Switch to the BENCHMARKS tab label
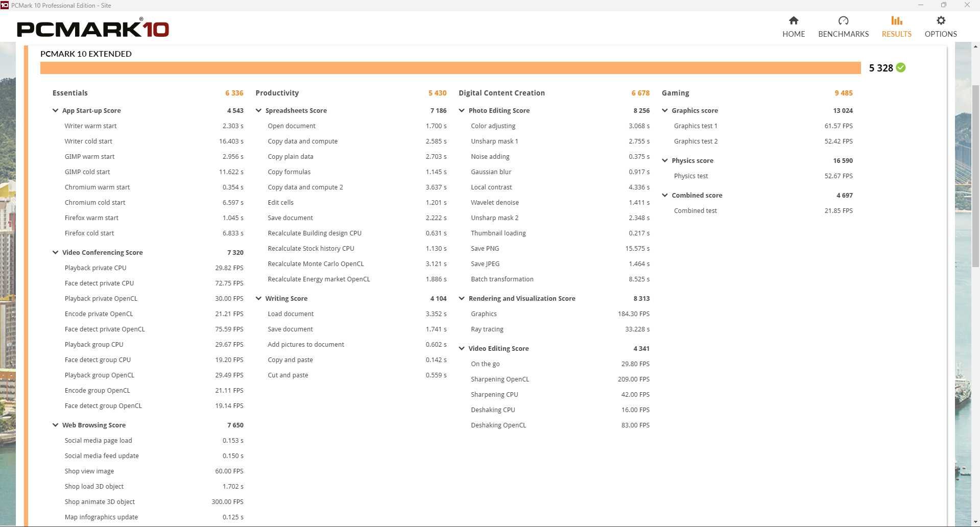 coord(843,34)
